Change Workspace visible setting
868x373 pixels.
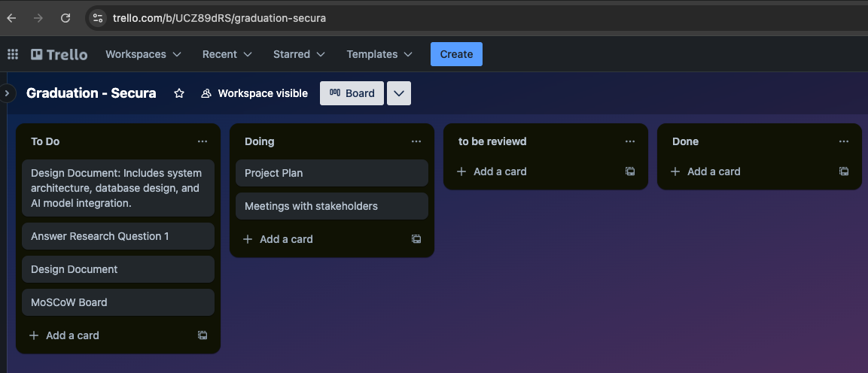coord(254,93)
